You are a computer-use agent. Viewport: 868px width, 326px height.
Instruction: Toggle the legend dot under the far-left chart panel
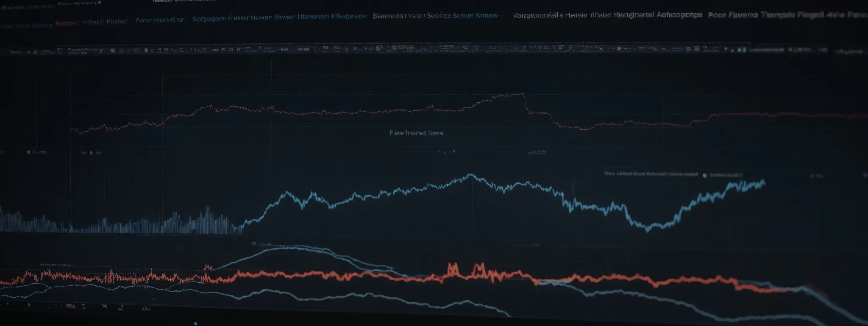click(29, 152)
